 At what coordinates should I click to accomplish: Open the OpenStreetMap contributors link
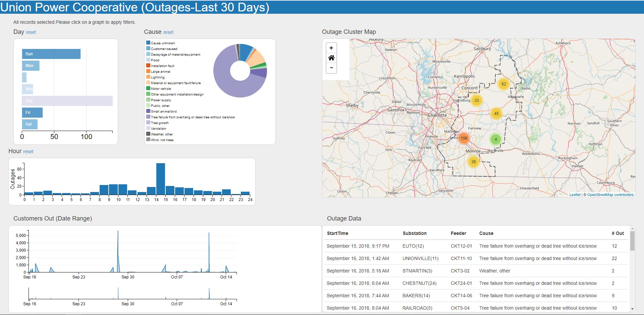610,195
